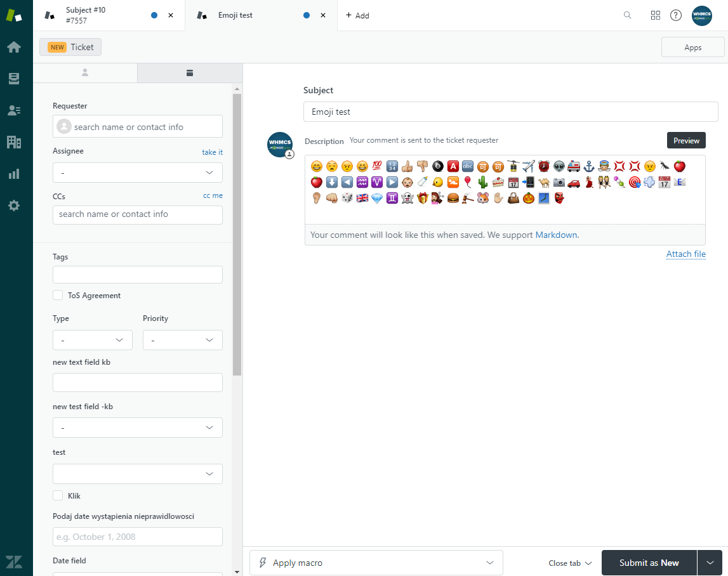Add a new ticket tab
This screenshot has height=576, width=728.
pos(357,15)
